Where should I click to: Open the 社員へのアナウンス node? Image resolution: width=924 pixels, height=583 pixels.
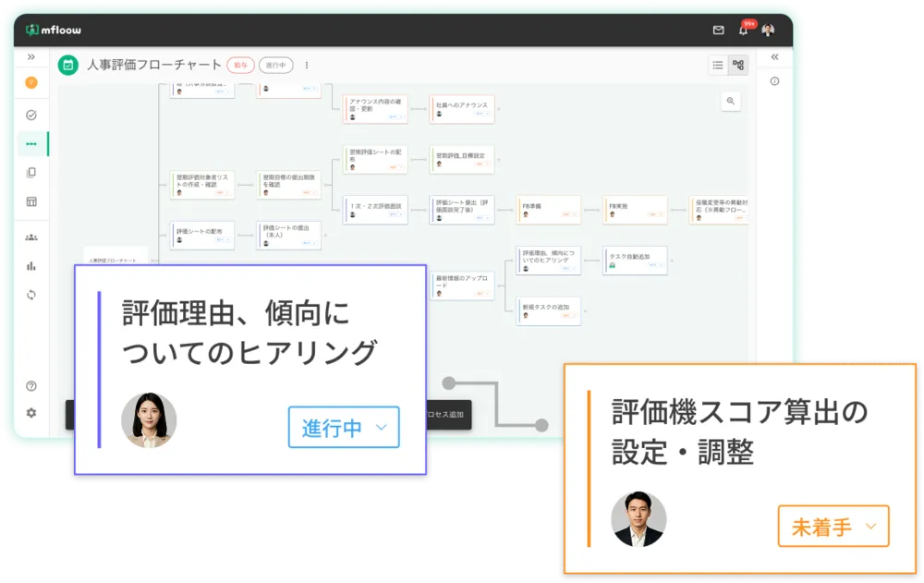click(462, 109)
